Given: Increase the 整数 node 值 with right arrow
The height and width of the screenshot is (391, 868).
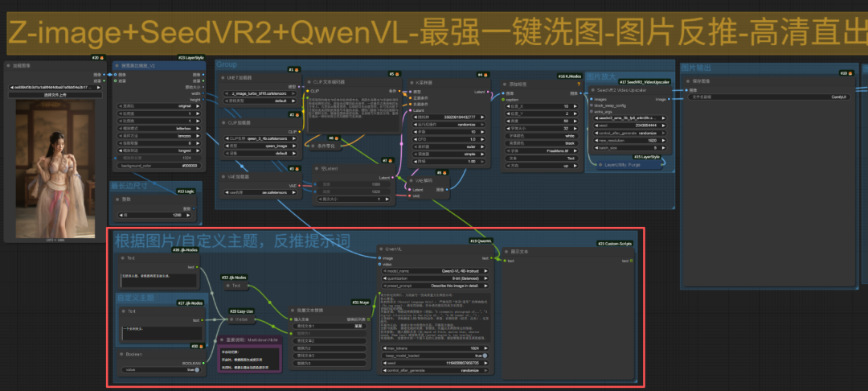Looking at the screenshot, I should pos(190,215).
